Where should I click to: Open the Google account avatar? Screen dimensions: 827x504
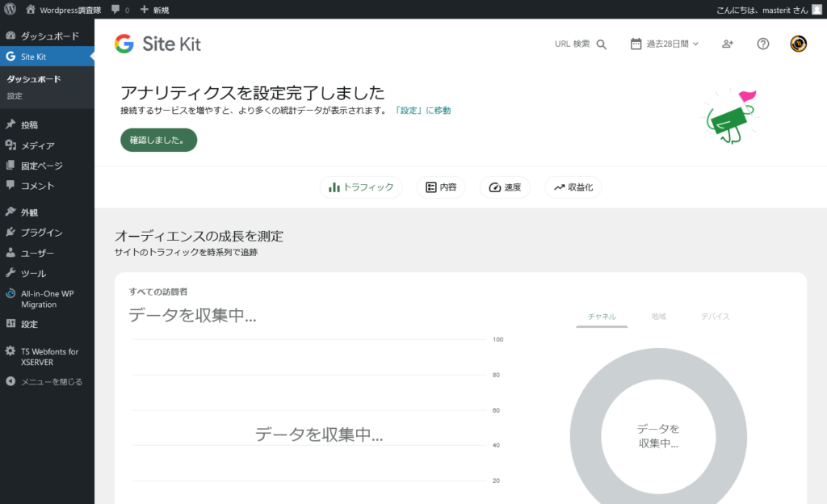pos(799,44)
